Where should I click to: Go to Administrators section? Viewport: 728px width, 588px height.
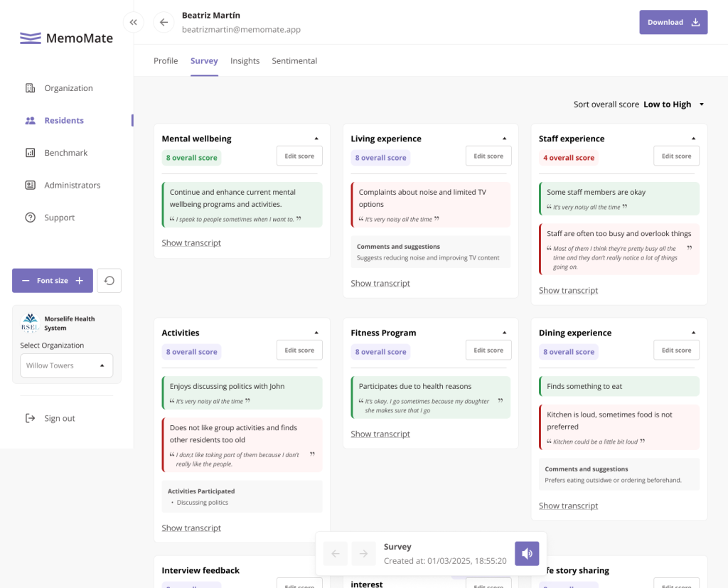coord(72,185)
